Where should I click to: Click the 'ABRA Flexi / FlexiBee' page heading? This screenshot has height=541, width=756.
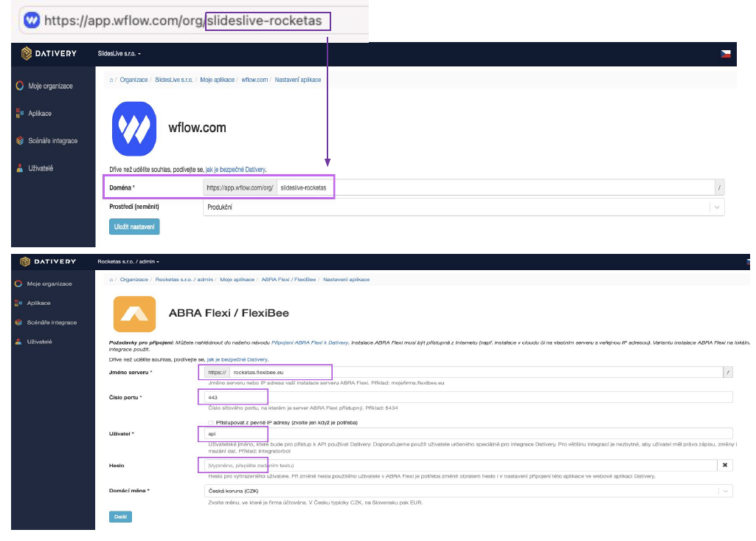(x=229, y=313)
